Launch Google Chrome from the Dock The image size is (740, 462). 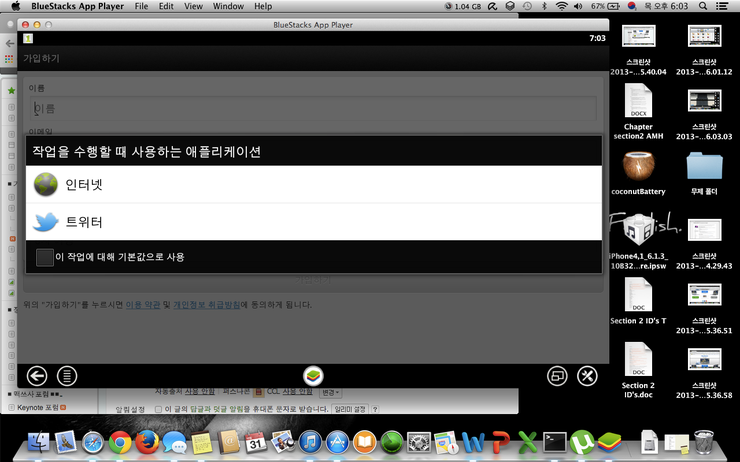click(120, 443)
